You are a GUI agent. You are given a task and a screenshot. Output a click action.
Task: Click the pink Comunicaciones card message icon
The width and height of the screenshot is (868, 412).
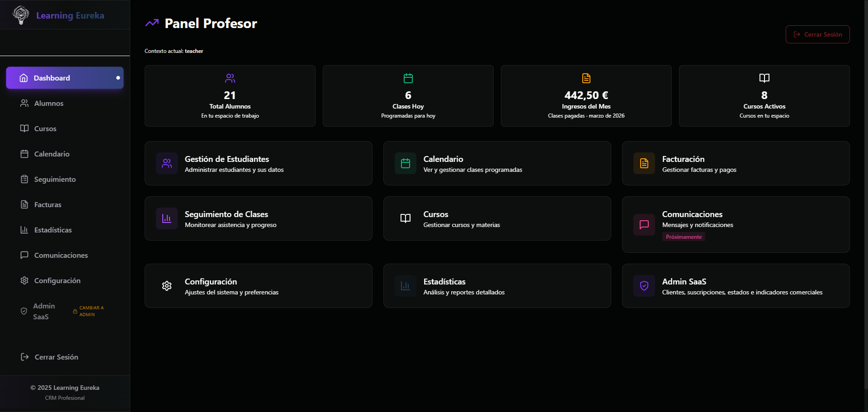click(x=644, y=225)
